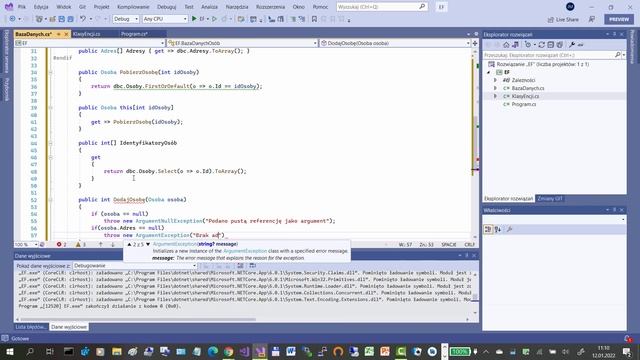Toggle auto-hide pin of Solution Explorer panel
Viewport: 640px width, 360px height.
coord(614,34)
